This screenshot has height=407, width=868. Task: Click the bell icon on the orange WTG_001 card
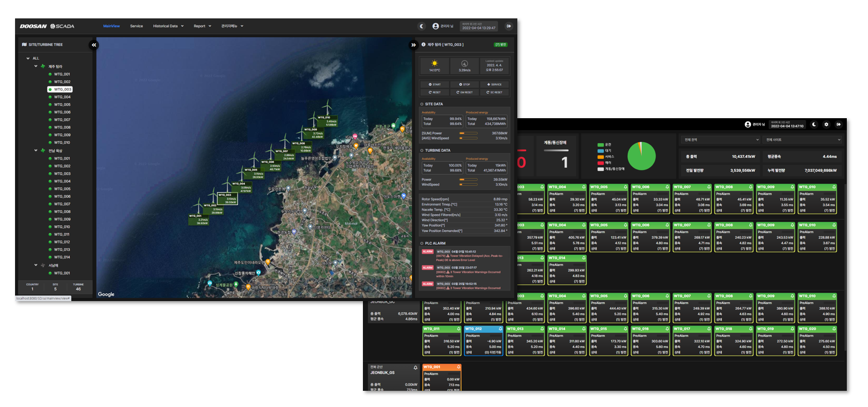tap(458, 367)
